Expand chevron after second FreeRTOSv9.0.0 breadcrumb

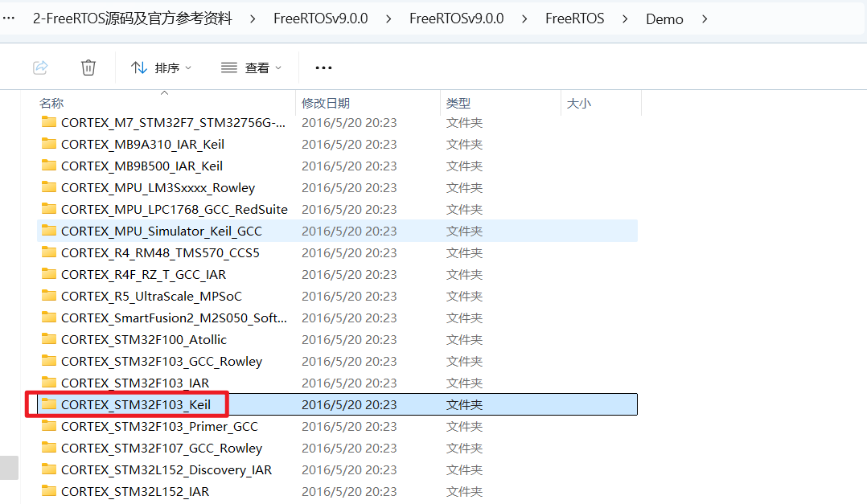point(524,18)
